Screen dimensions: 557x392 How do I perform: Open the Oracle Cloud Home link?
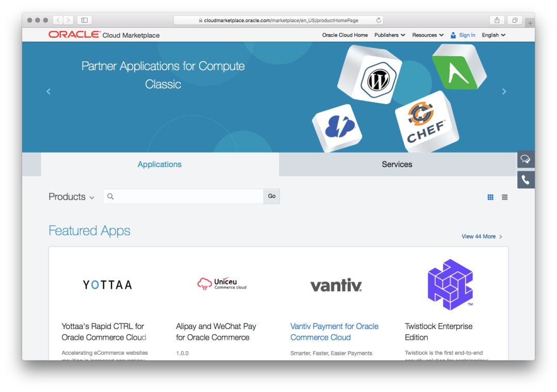[345, 35]
